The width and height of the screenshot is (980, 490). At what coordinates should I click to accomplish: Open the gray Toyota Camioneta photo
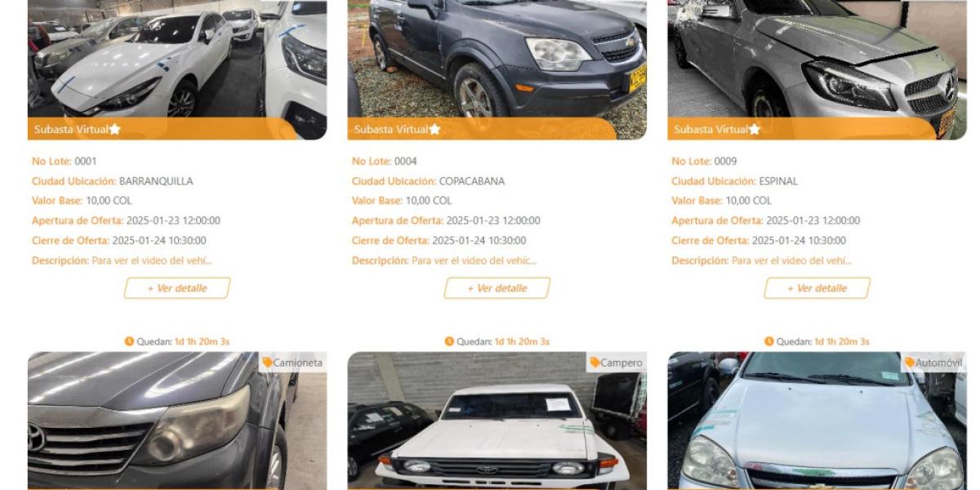pos(177,421)
